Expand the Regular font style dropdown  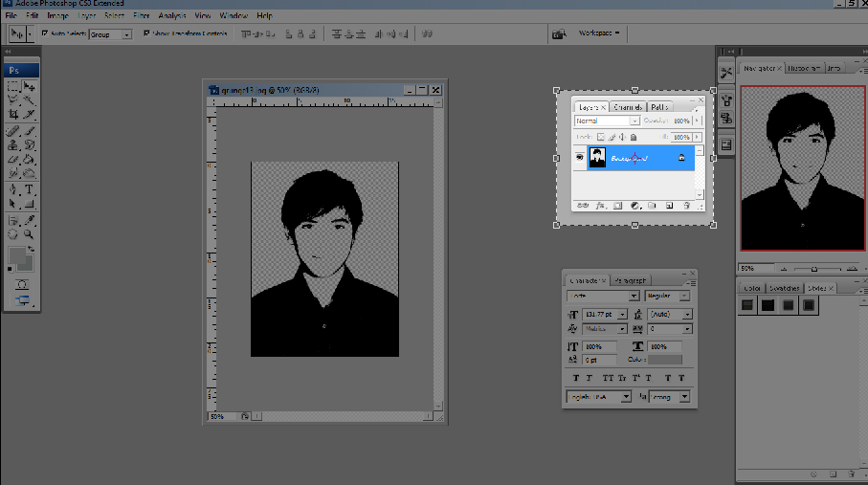click(668, 297)
